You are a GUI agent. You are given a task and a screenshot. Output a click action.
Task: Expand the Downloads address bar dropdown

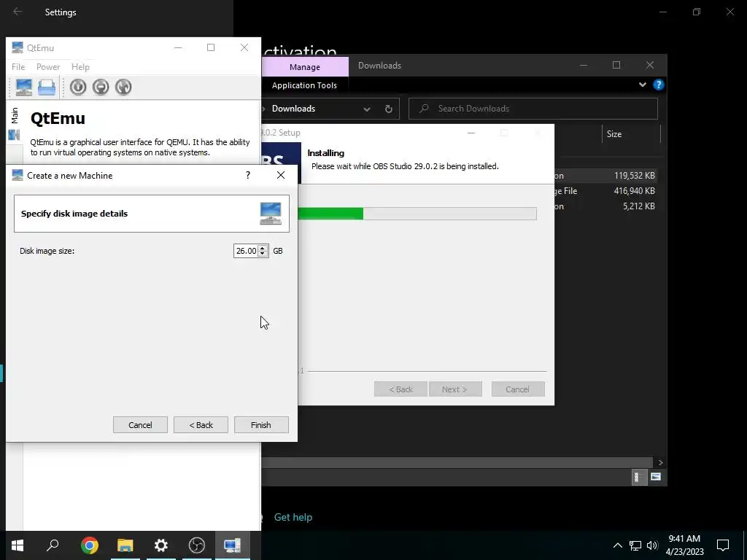coord(367,109)
